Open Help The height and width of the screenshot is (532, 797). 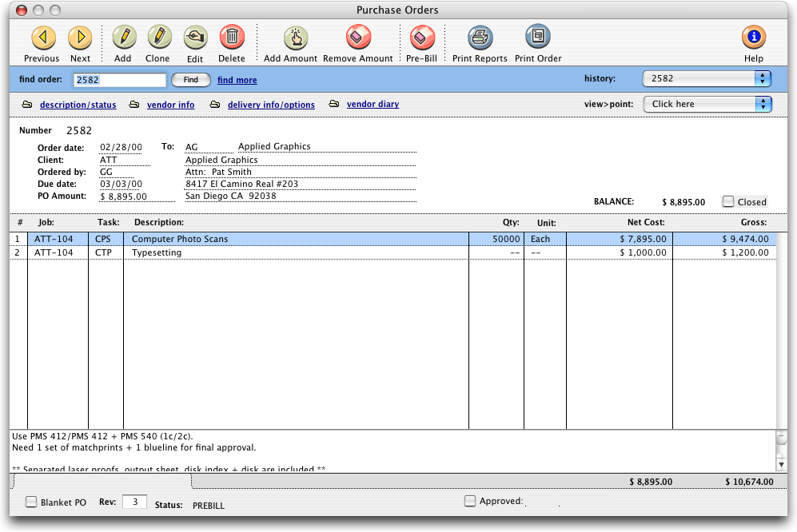[753, 37]
